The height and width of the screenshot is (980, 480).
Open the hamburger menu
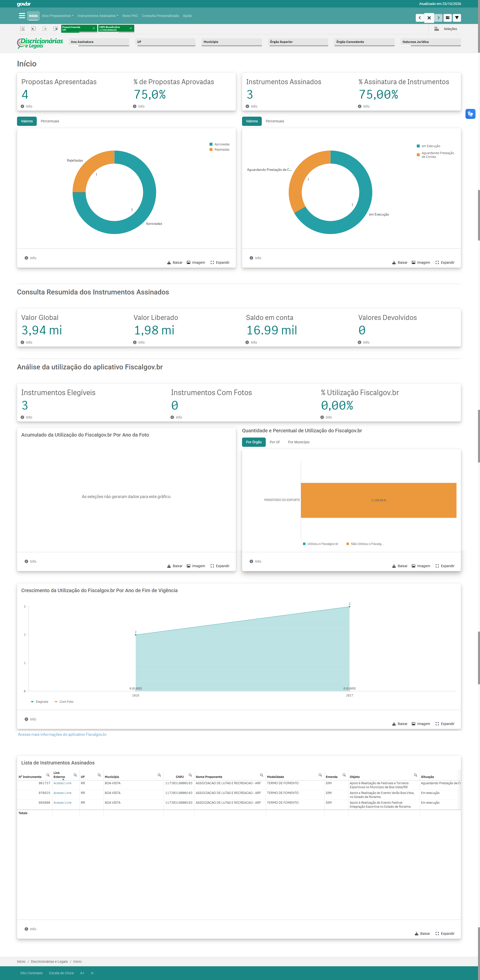pos(22,15)
